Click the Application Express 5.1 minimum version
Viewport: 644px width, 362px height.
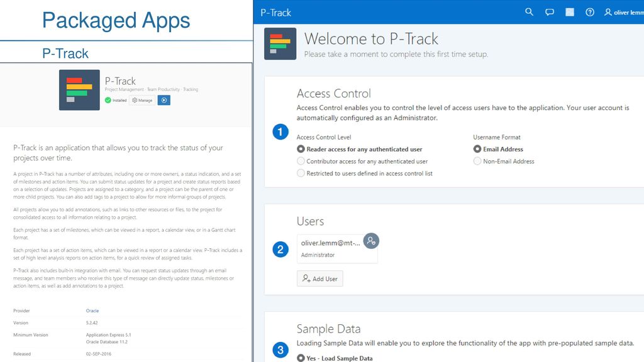pos(108,335)
